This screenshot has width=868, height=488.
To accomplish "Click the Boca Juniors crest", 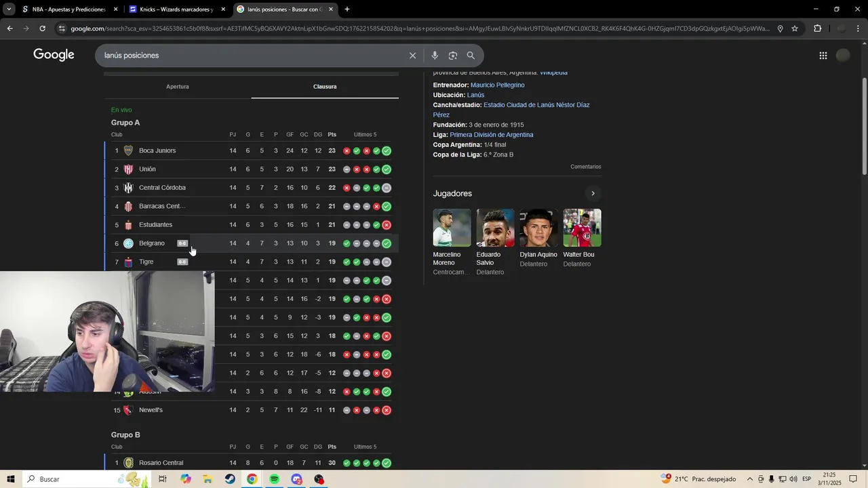I will click(x=128, y=150).
